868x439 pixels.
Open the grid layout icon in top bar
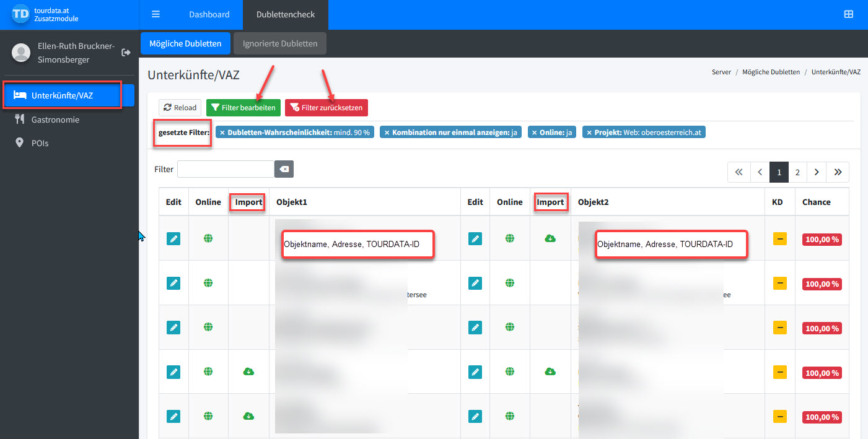pos(848,14)
